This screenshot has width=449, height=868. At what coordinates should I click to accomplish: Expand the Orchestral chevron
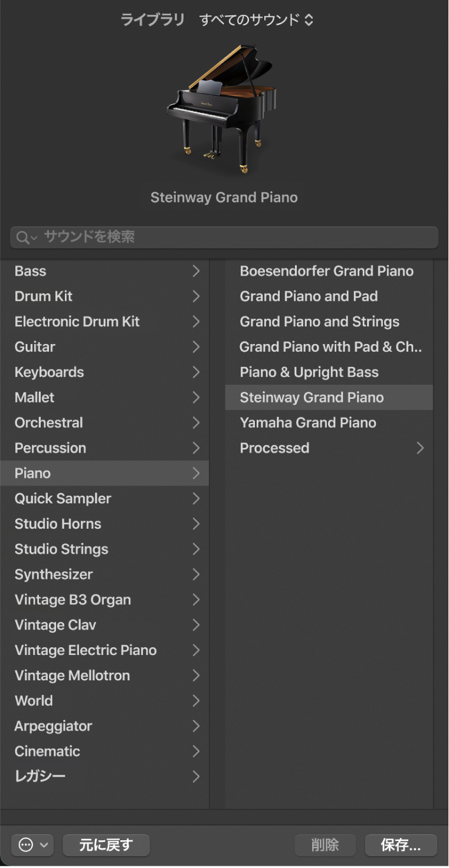[x=196, y=423]
